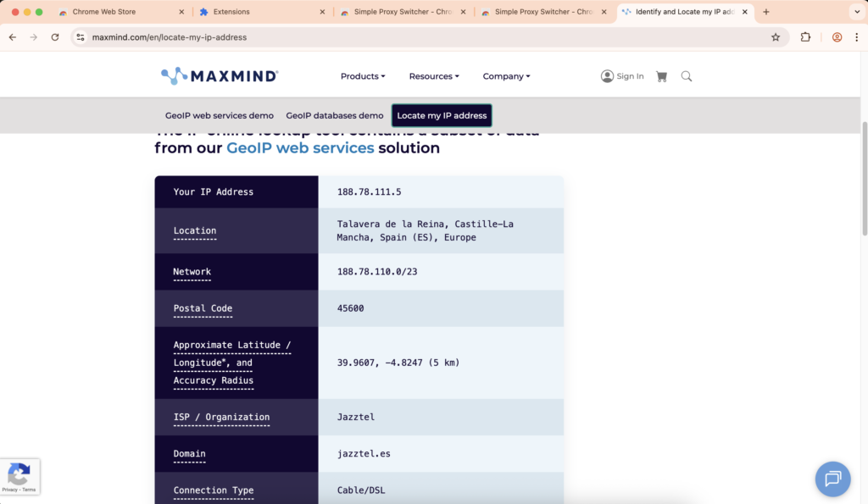868x504 pixels.
Task: Open Chrome profile avatar
Action: click(x=837, y=37)
